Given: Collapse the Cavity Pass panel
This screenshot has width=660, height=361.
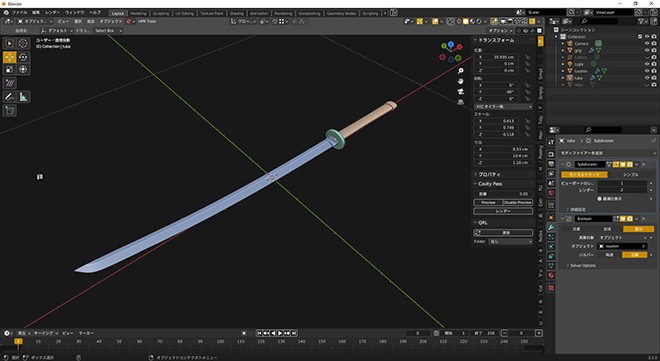Looking at the screenshot, I should [490, 184].
